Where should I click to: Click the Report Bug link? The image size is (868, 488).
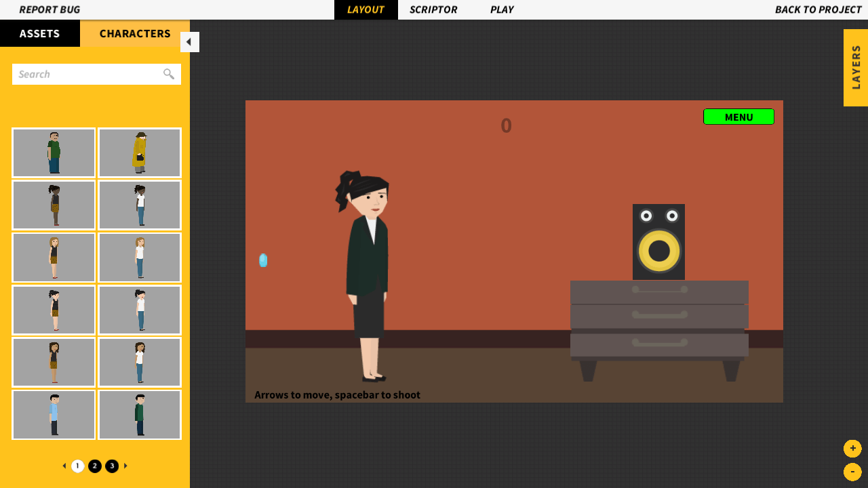pos(50,9)
